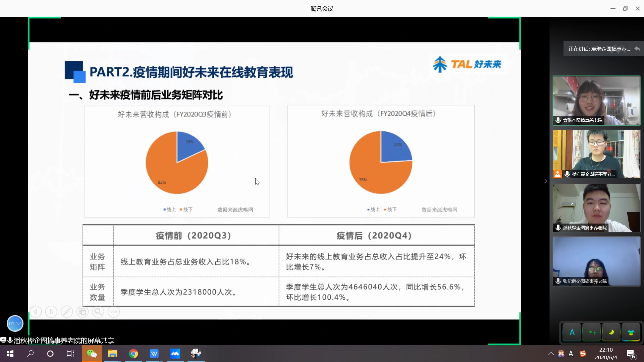Click microphone icon on 杨左喆's video tile

[x=567, y=174]
